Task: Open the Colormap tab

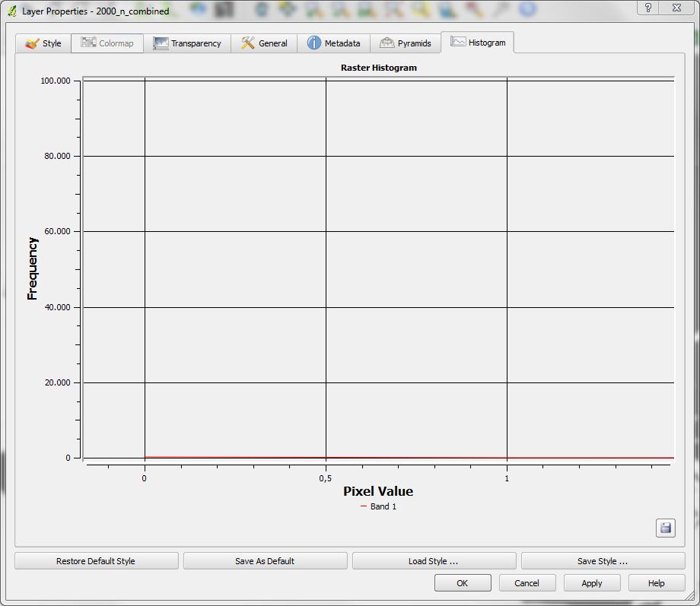Action: 107,43
